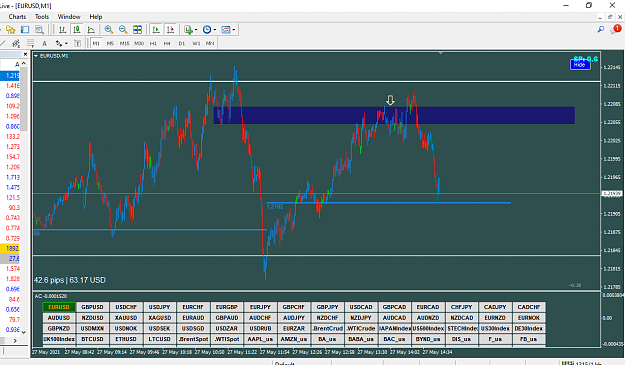
Task: Tile the chart windows
Action: coord(137,29)
